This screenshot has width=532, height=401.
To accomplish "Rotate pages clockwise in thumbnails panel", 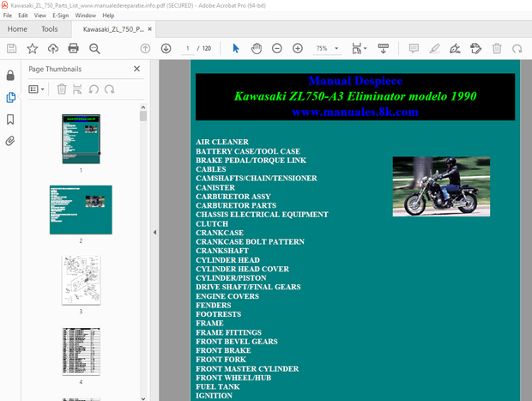I will [109, 89].
